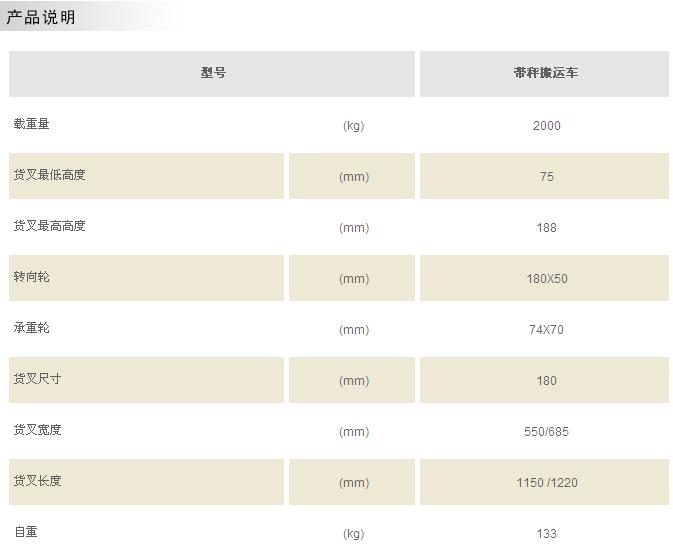Select the 承重轮 row label

[31, 328]
